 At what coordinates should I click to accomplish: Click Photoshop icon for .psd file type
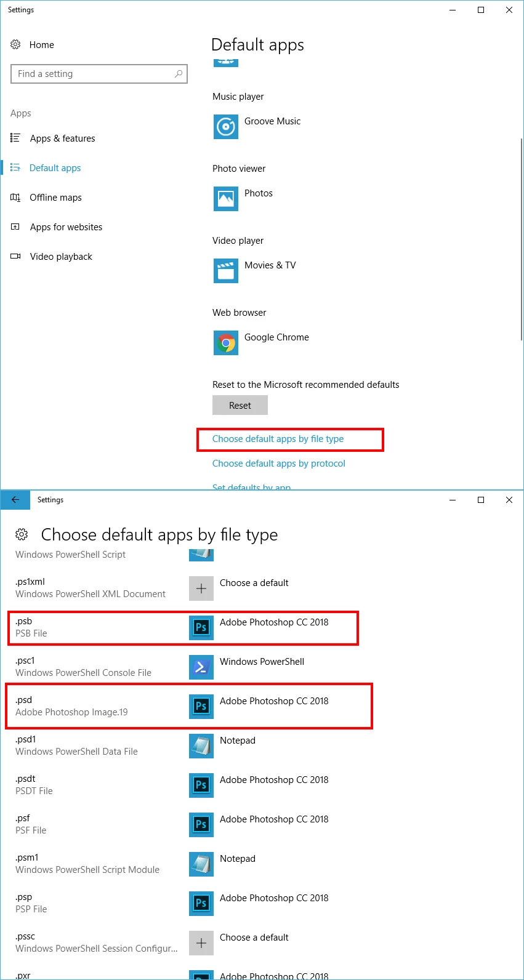[201, 706]
